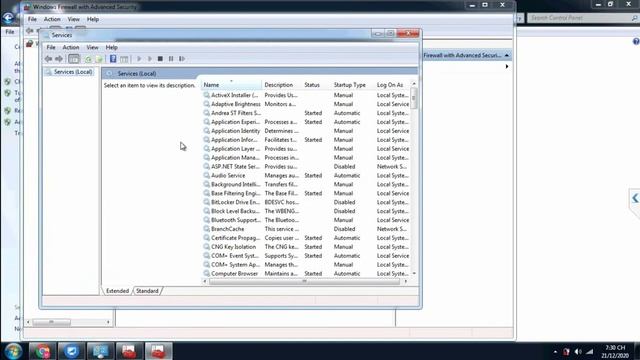Click the gear icon beside Computer Browser
The height and width of the screenshot is (360, 640).
[x=207, y=273]
